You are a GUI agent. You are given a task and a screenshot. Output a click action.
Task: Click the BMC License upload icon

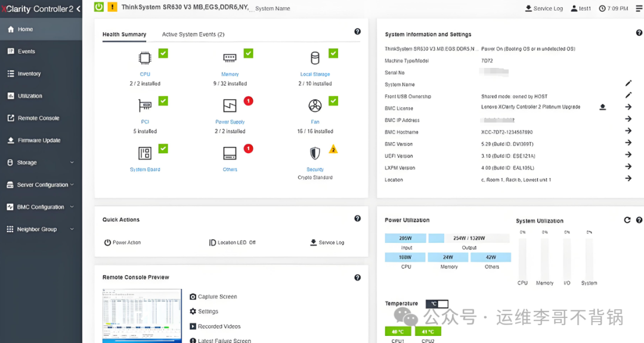[x=602, y=107]
